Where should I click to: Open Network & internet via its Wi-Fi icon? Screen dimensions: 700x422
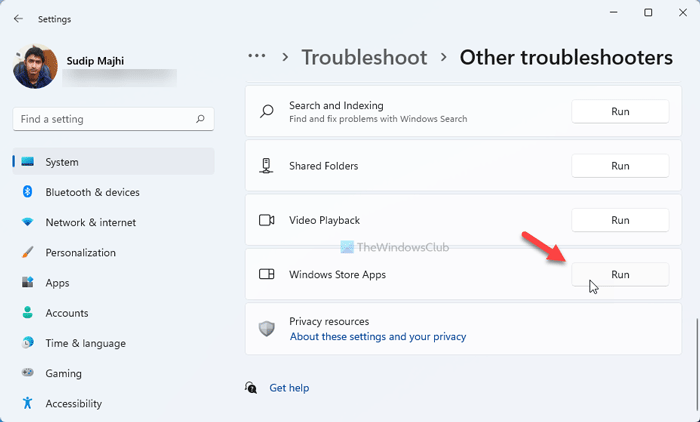[x=27, y=222]
